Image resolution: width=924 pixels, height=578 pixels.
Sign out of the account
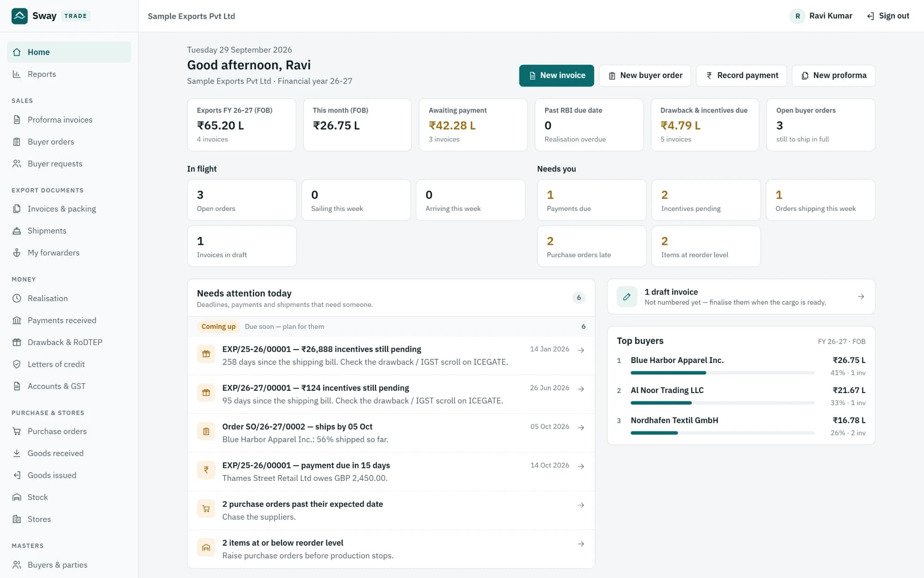(x=888, y=16)
